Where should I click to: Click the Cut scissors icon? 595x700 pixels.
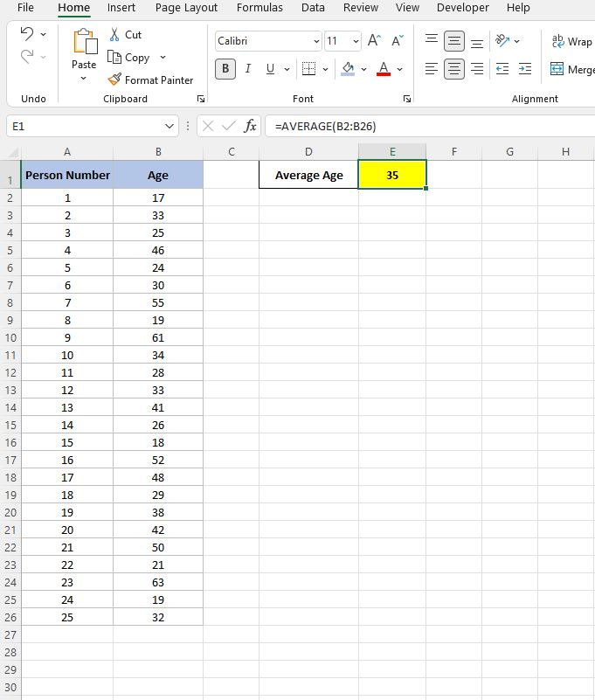[x=114, y=34]
